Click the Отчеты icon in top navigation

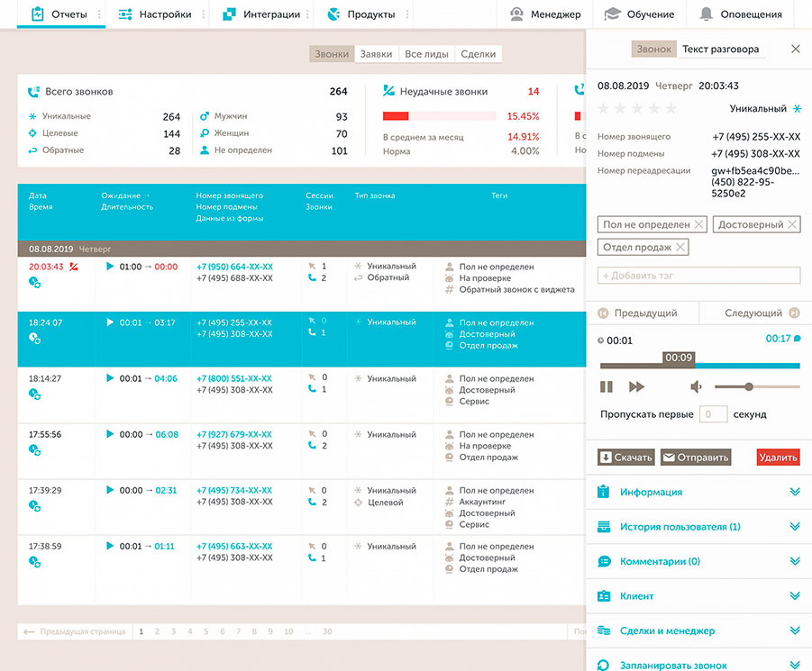(37, 14)
